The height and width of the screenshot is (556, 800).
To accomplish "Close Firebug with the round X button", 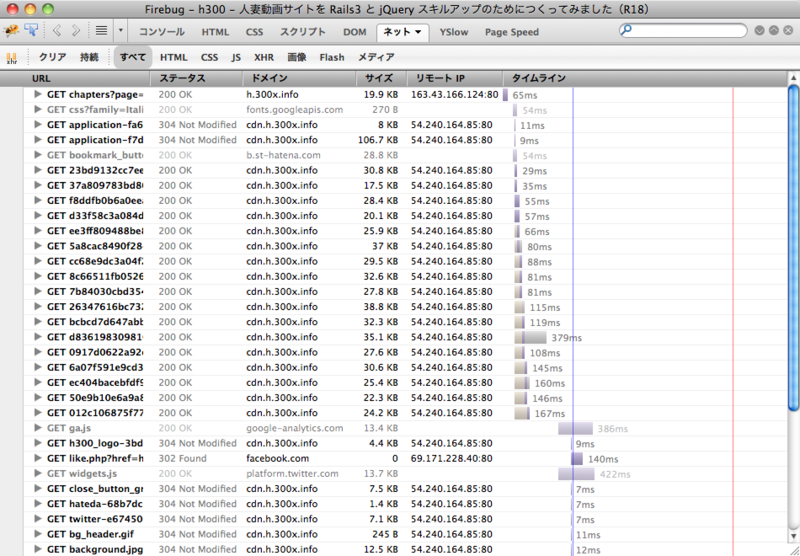I will [x=788, y=31].
